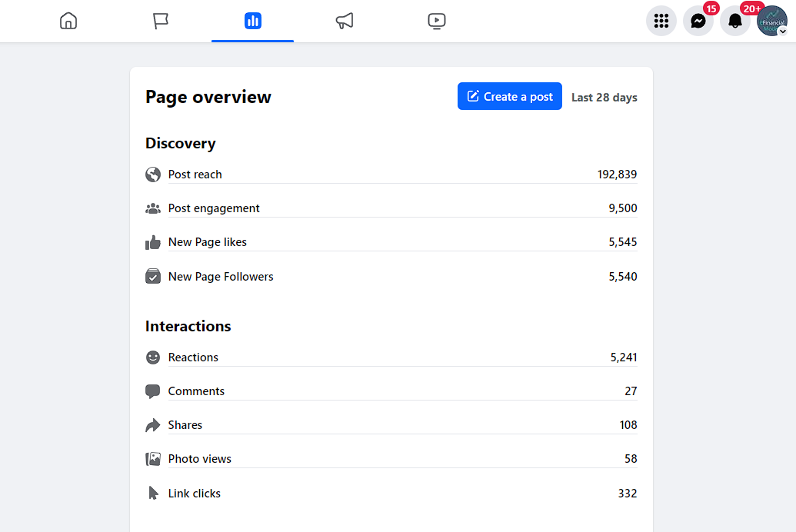Screen dimensions: 796x532
Task: Click the Create a post button
Action: point(510,96)
